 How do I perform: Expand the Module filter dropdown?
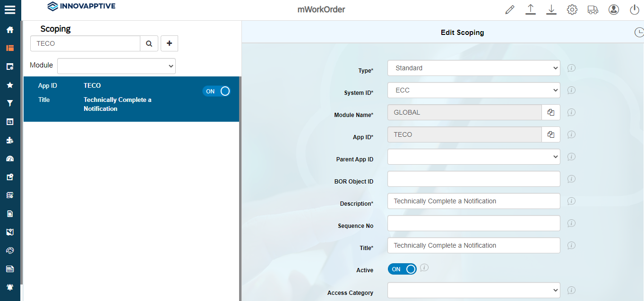116,66
